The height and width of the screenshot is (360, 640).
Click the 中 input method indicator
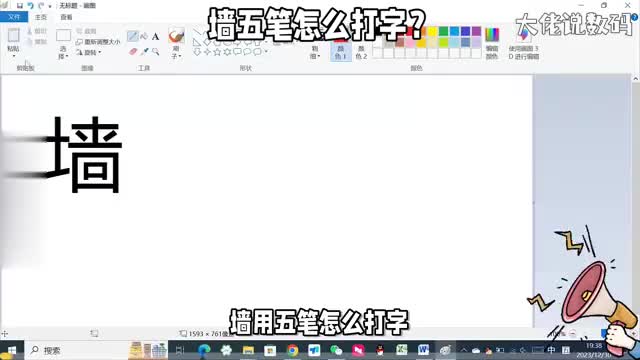[551, 350]
